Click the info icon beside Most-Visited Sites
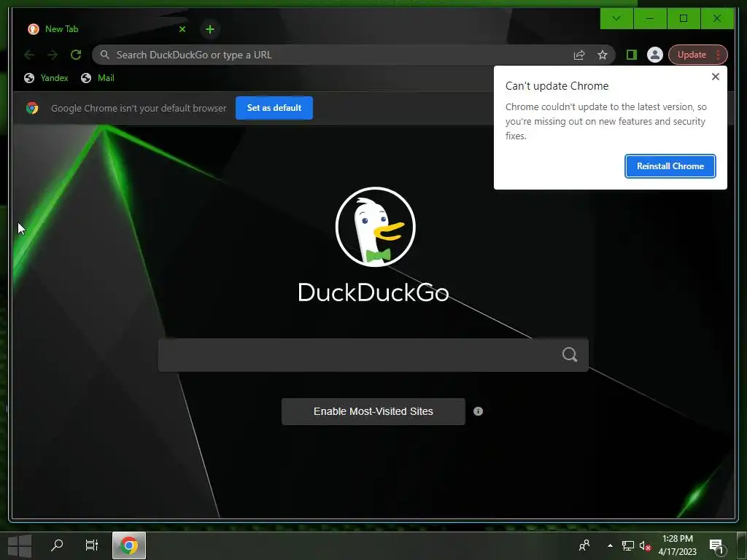The image size is (747, 560). [x=478, y=411]
